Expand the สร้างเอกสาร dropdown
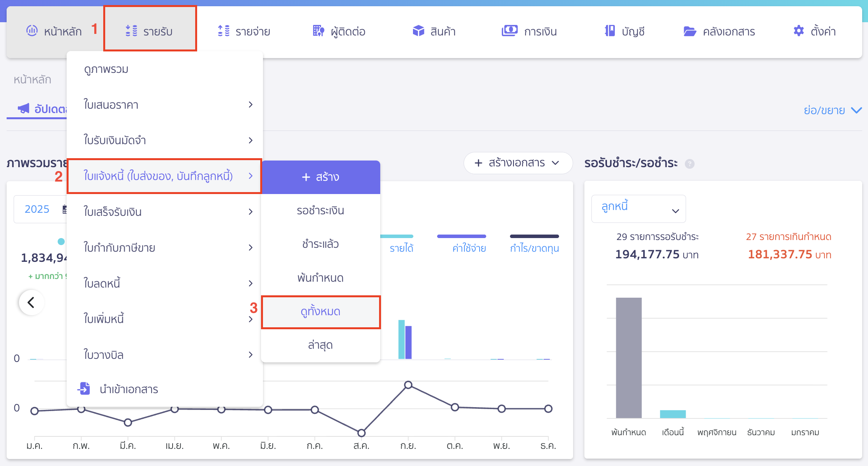The image size is (868, 466). 518,163
